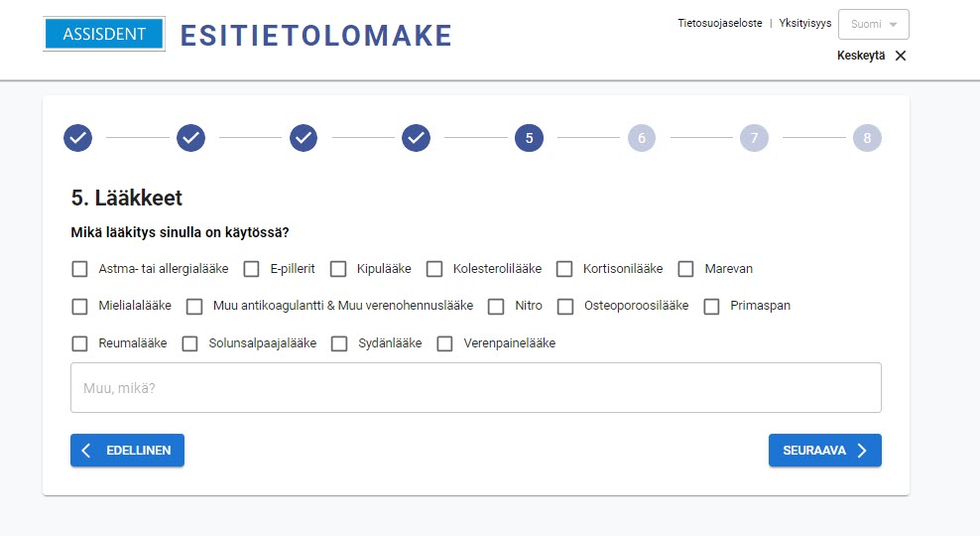Check the Primaspan checkbox

(711, 307)
